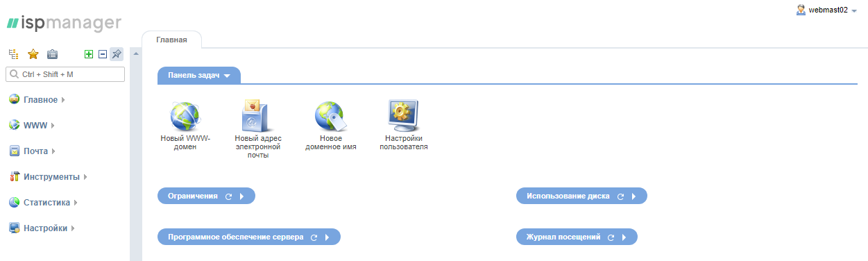This screenshot has height=261, width=868.
Task: Collapse sidebar with the up arrow handle
Action: 136,54
